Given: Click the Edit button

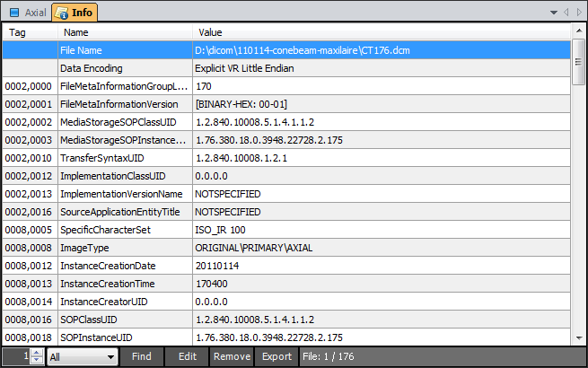Looking at the screenshot, I should click(x=187, y=356).
